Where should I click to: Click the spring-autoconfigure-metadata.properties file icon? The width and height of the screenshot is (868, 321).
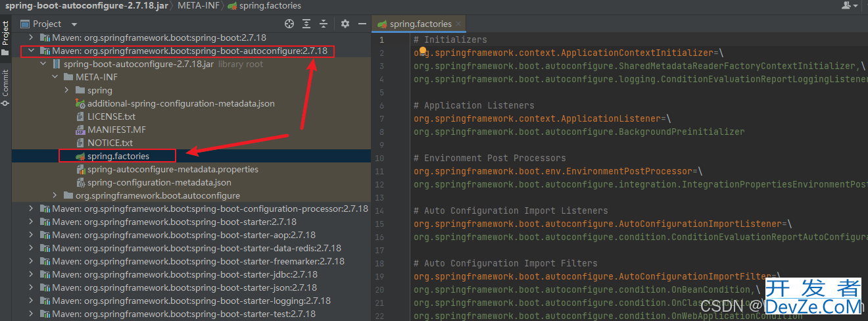(x=80, y=169)
